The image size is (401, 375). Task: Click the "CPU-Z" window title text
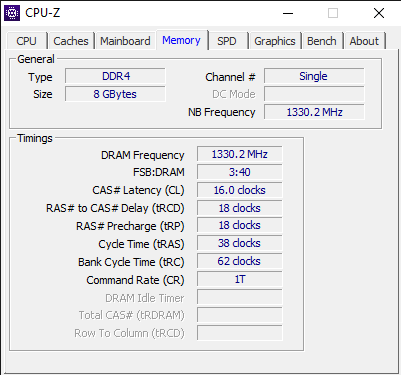43,13
